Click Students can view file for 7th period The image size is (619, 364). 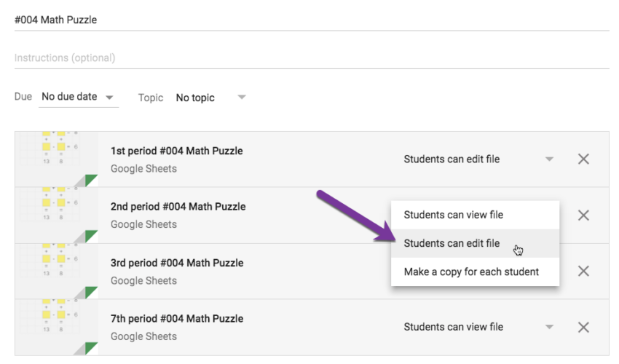(x=453, y=327)
